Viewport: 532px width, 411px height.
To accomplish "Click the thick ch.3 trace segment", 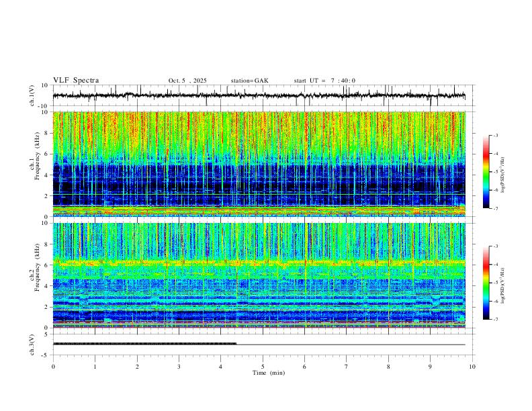I will (144, 344).
